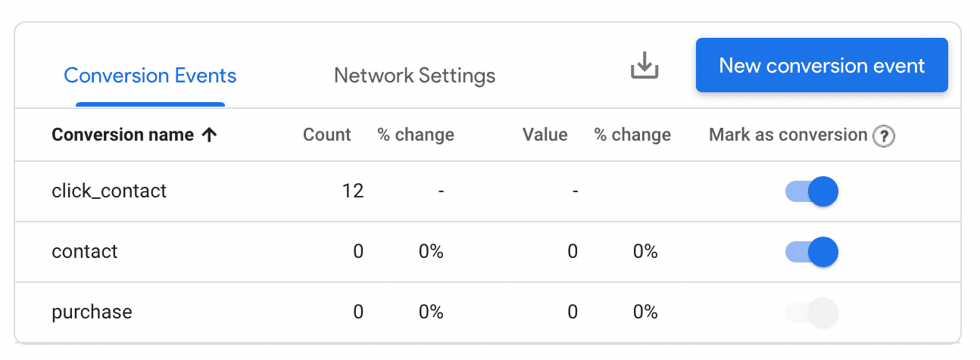The width and height of the screenshot is (980, 360).
Task: Download the conversion events data
Action: pyautogui.click(x=644, y=66)
